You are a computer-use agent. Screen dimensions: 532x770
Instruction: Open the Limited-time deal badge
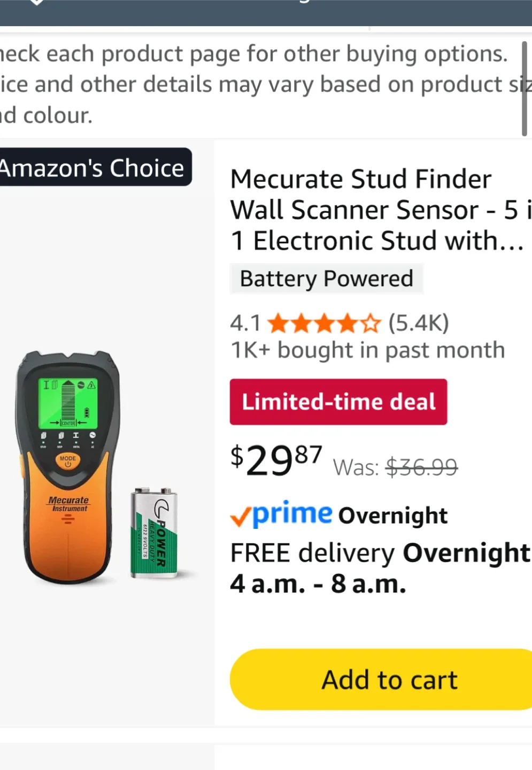point(338,402)
